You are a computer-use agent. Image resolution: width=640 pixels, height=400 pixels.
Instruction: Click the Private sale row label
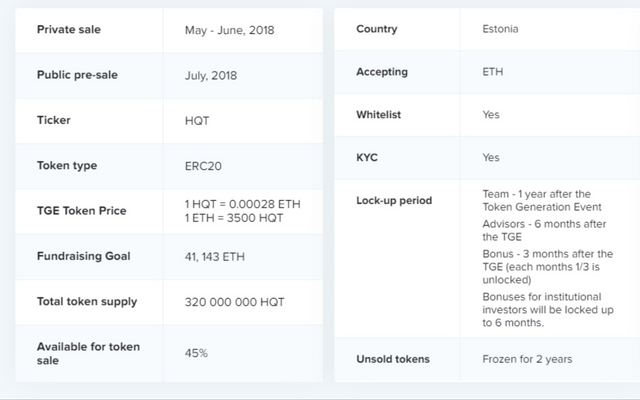(68, 30)
